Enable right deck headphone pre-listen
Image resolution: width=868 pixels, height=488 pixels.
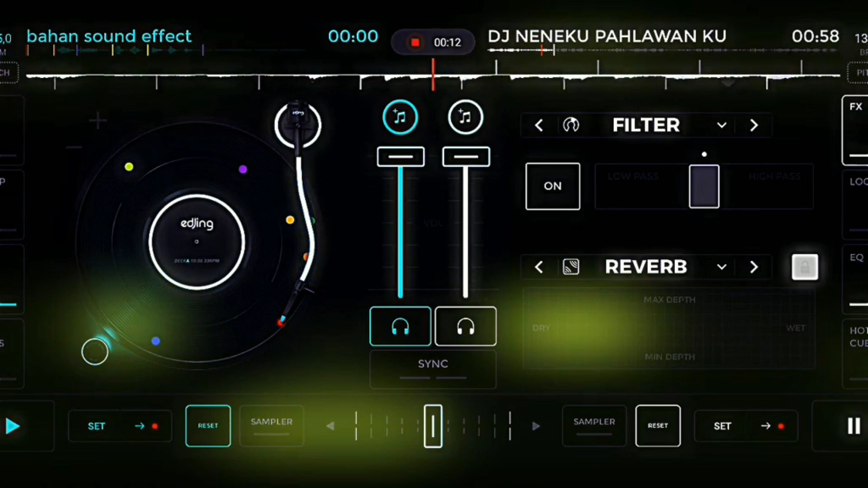pos(465,326)
